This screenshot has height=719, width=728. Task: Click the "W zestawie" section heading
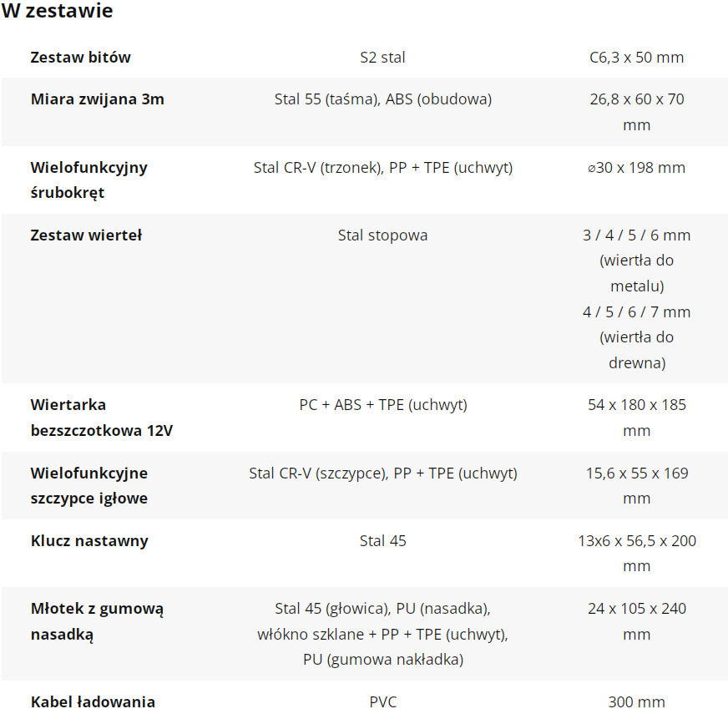(x=58, y=11)
